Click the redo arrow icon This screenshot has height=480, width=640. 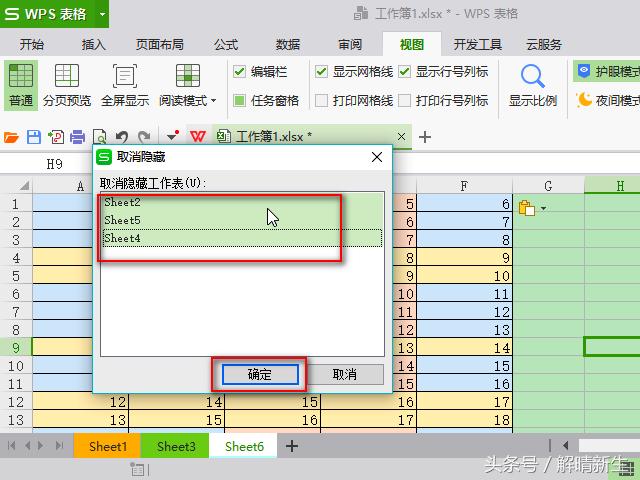point(144,137)
